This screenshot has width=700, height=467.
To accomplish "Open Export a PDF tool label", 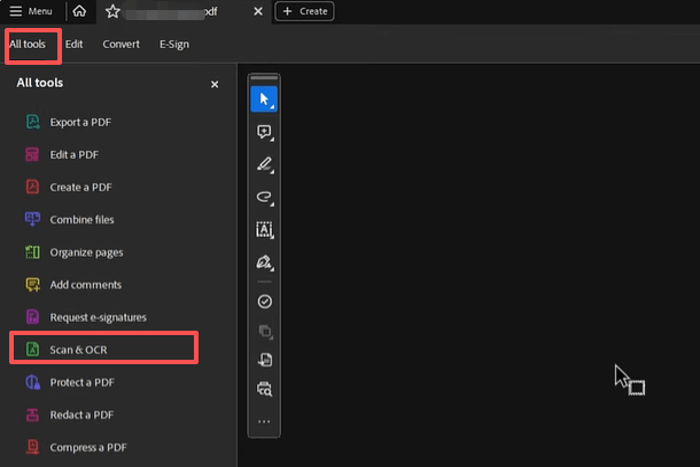I will tap(80, 122).
